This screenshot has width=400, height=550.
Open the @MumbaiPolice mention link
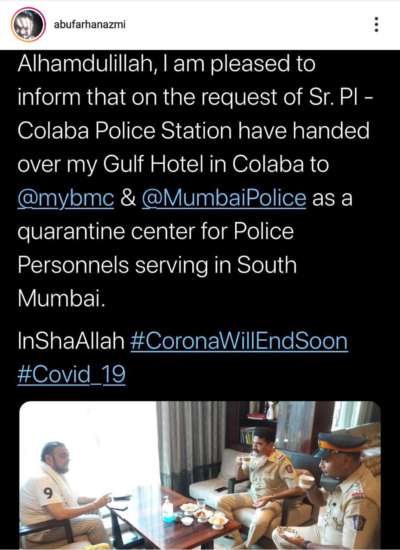tap(224, 199)
